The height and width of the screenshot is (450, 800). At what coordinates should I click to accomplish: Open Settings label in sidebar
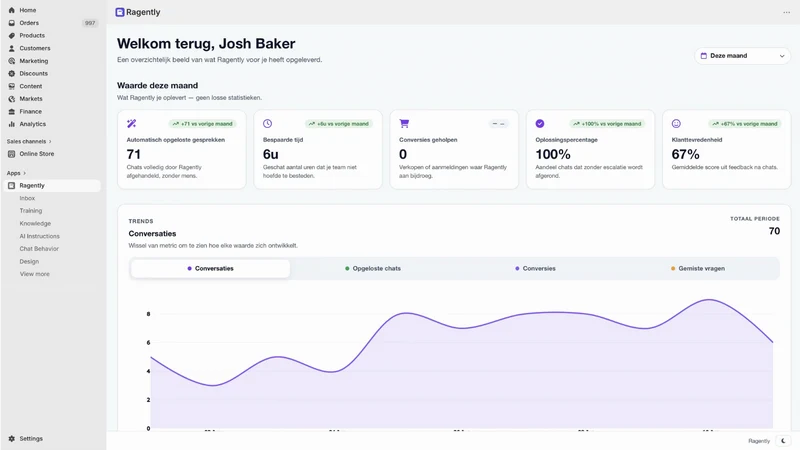point(31,439)
